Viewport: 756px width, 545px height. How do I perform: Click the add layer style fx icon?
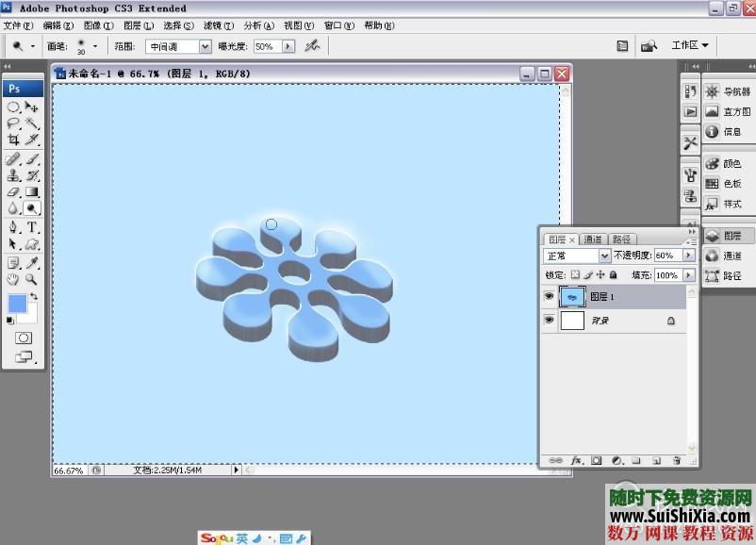tap(577, 460)
